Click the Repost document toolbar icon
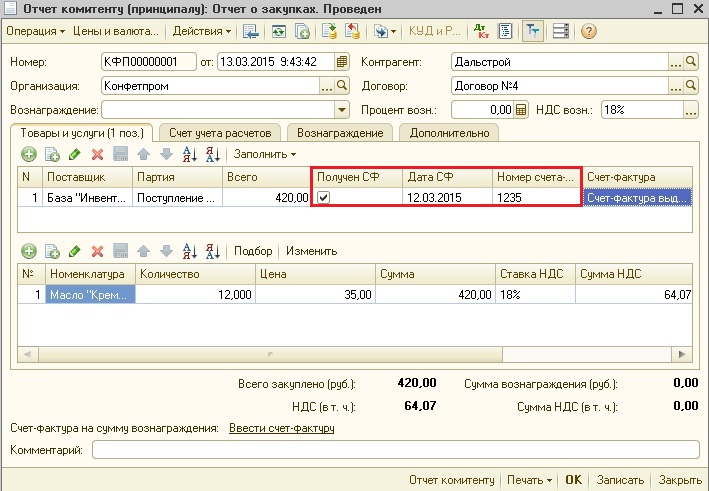709x491 pixels. (x=279, y=31)
